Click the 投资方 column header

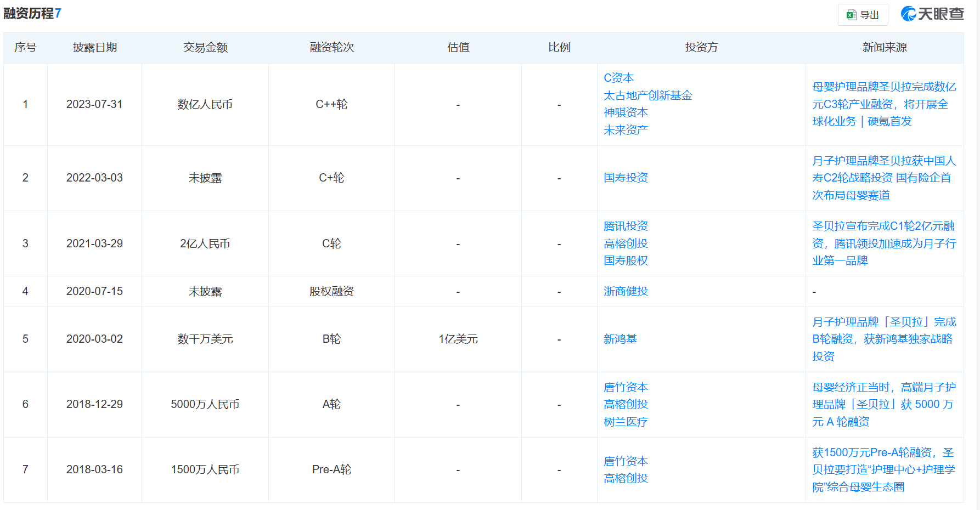pyautogui.click(x=701, y=48)
